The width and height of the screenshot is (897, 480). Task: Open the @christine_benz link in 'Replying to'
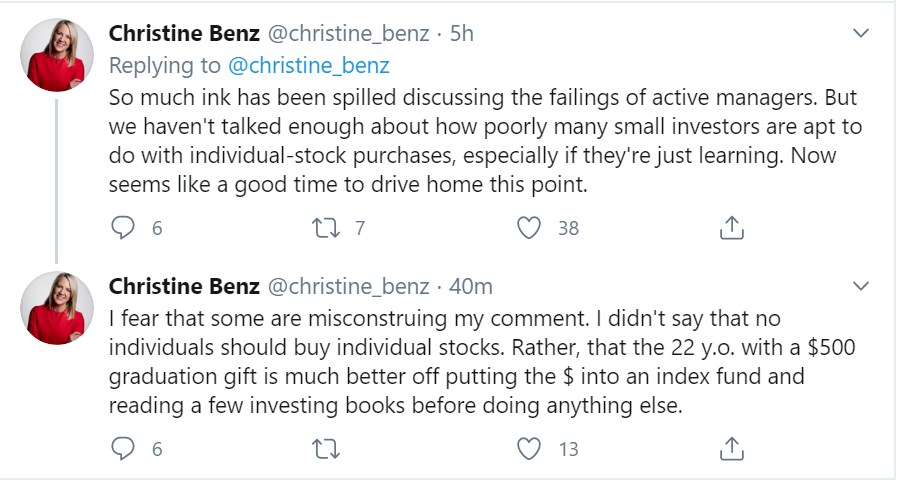[308, 65]
